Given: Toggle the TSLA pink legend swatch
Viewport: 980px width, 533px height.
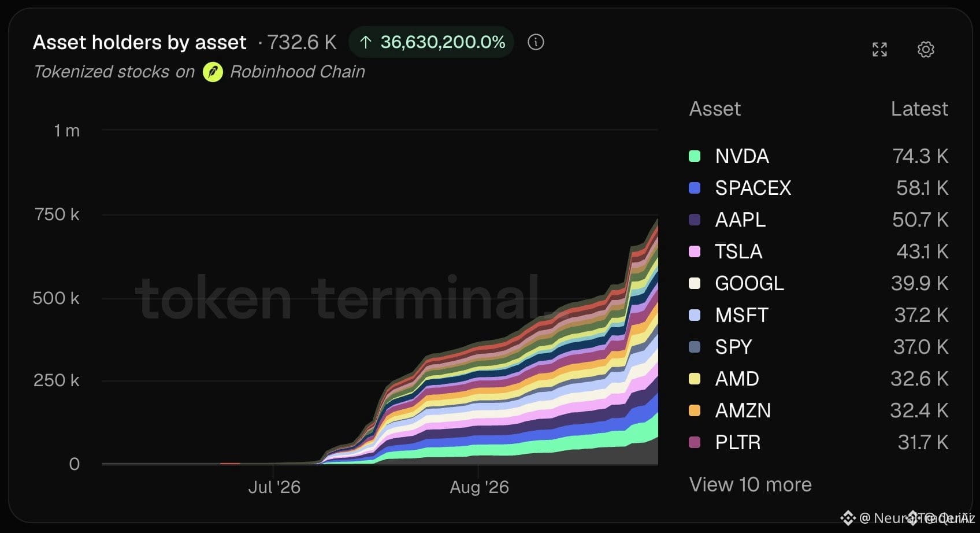Looking at the screenshot, I should pos(695,251).
